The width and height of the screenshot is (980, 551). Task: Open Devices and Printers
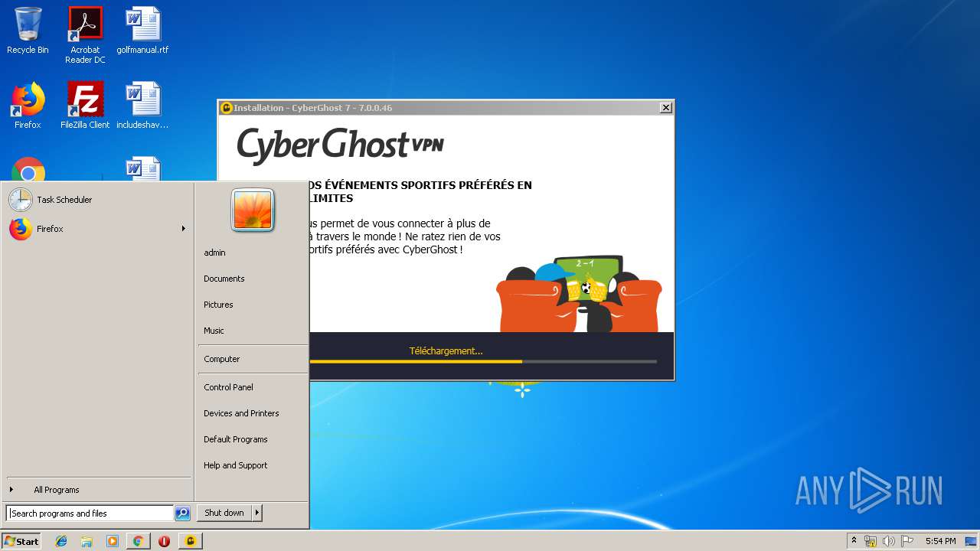241,413
